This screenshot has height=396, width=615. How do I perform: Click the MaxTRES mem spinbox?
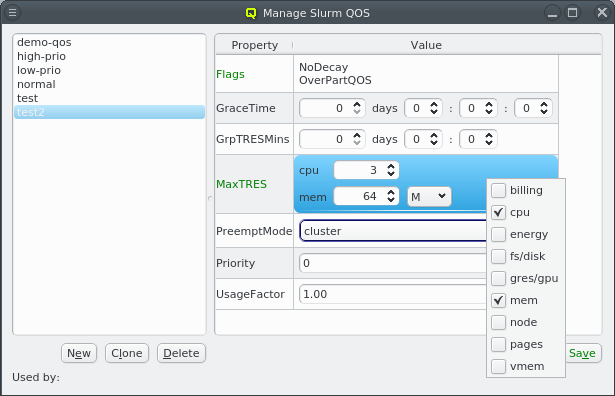[366, 196]
